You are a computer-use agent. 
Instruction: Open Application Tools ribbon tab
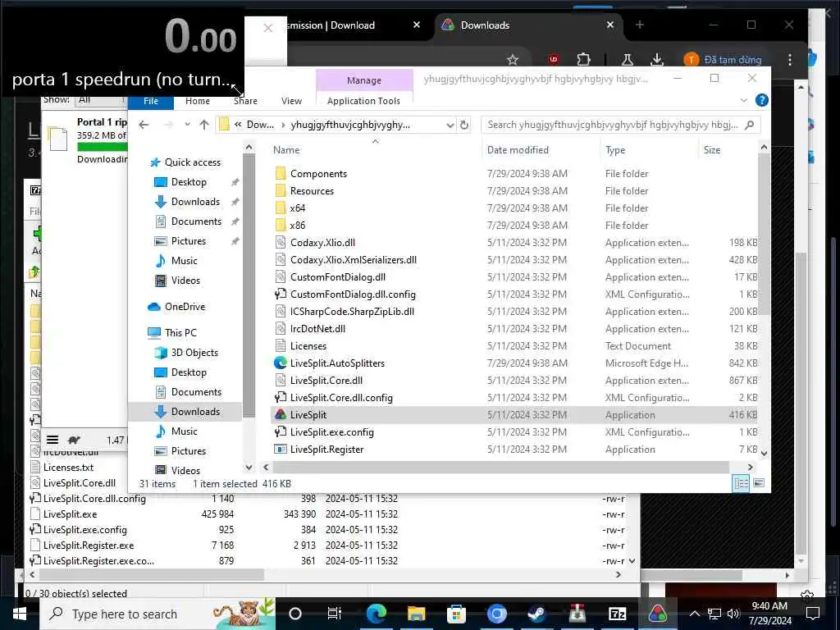[x=363, y=101]
